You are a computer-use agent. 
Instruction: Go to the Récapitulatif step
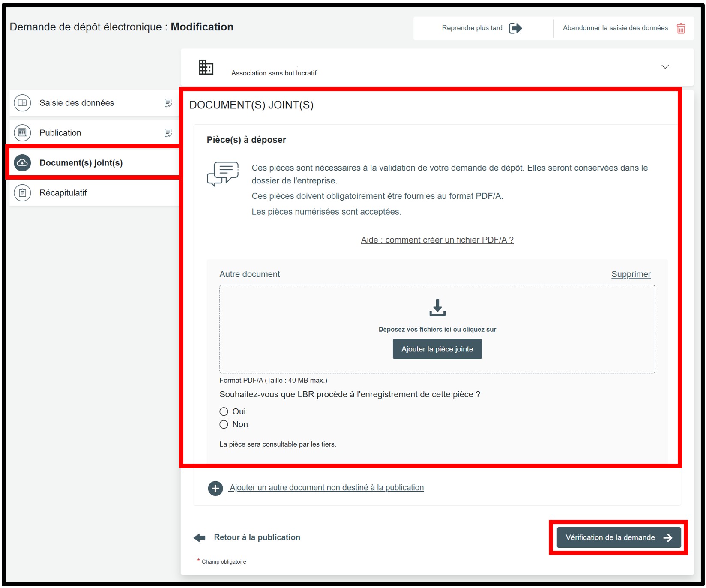63,193
